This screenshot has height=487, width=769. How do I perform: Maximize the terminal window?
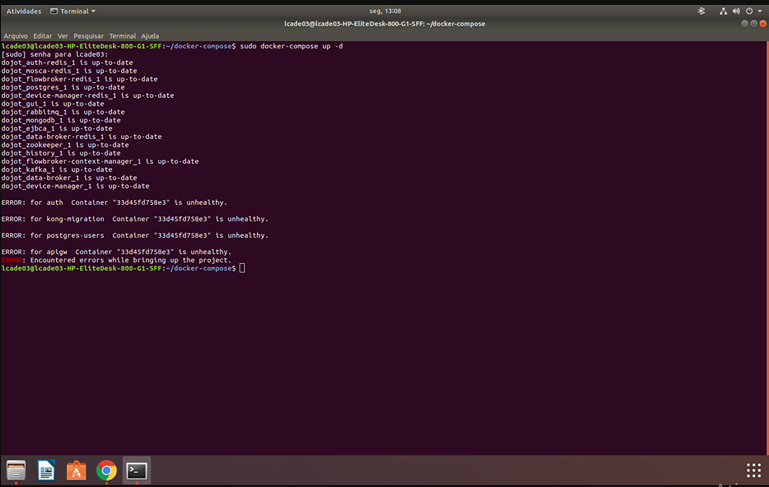click(x=754, y=24)
